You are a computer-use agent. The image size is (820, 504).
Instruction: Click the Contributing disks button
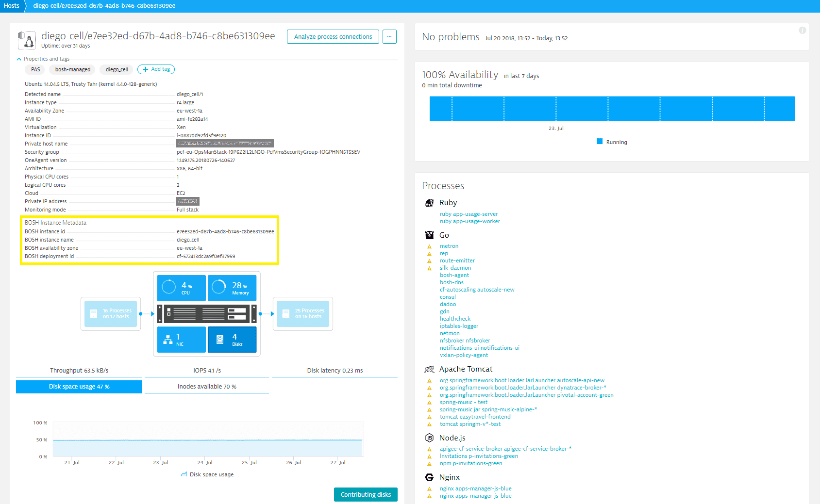click(x=366, y=495)
